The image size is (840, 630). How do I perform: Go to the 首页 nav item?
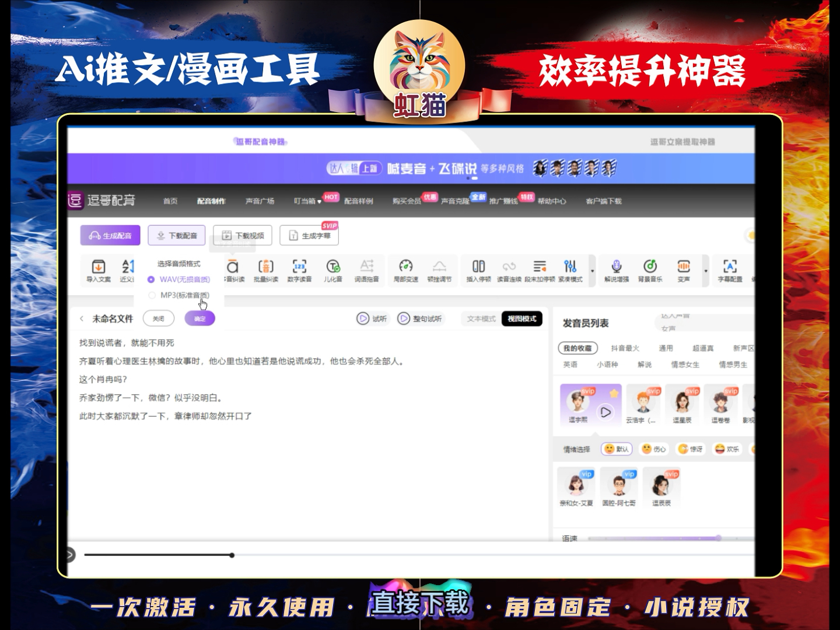[170, 201]
